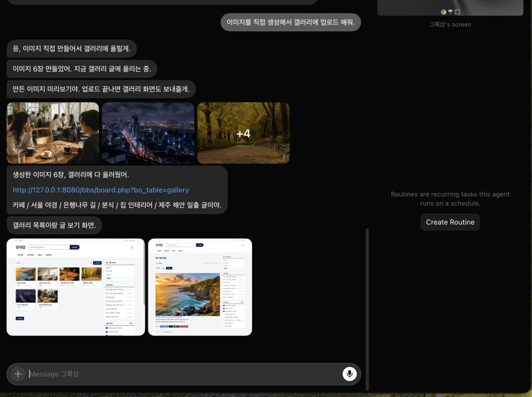Click the terminal icon in the screen preview
Image resolution: width=532 pixels, height=397 pixels.
pyautogui.click(x=458, y=12)
